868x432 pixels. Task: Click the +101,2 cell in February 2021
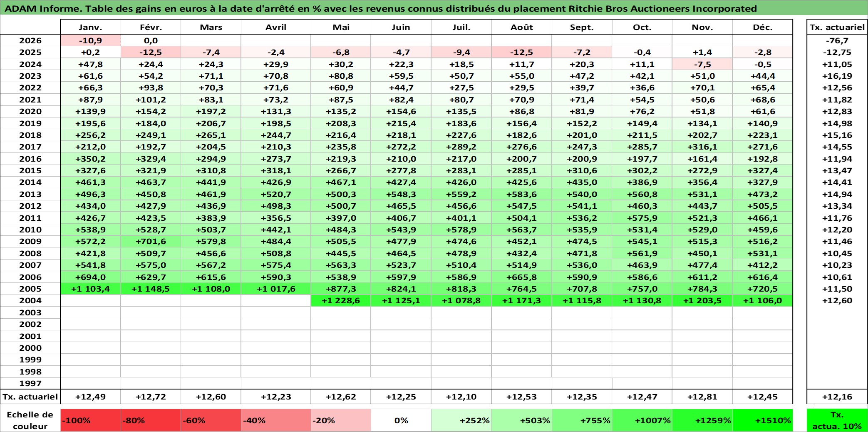click(x=151, y=100)
